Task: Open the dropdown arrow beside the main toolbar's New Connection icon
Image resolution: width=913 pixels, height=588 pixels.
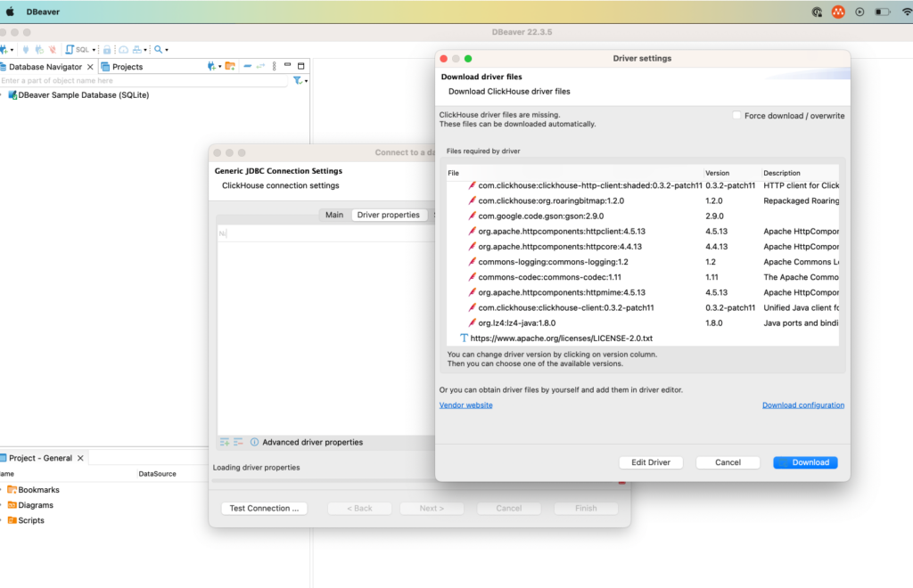Action: pos(12,50)
